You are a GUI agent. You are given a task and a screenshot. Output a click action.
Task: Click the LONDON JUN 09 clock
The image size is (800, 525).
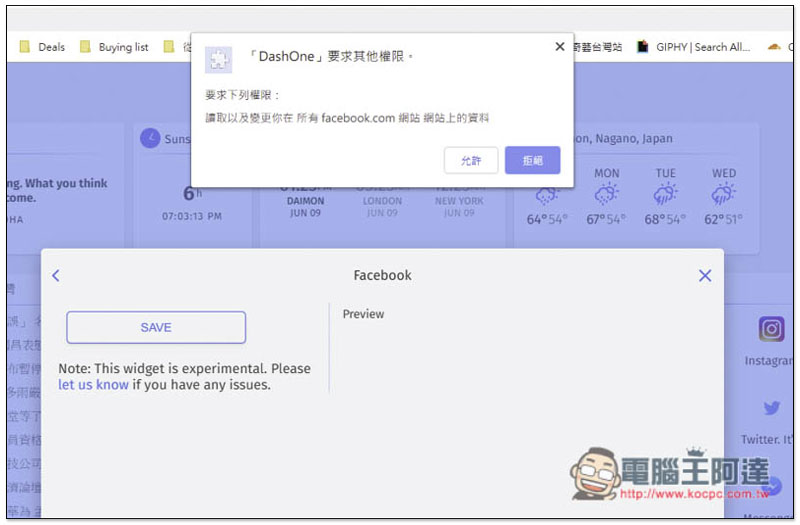(382, 207)
